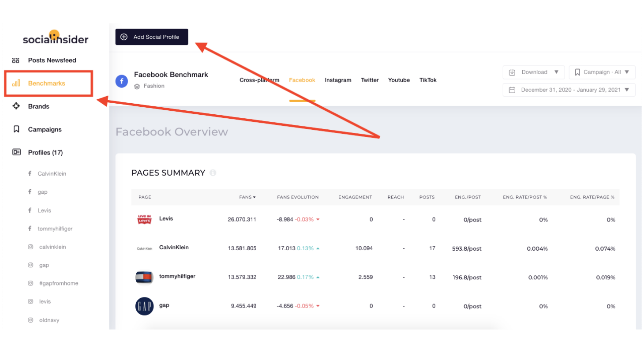Open Campaigns in the sidebar
The height and width of the screenshot is (353, 644).
pyautogui.click(x=45, y=129)
